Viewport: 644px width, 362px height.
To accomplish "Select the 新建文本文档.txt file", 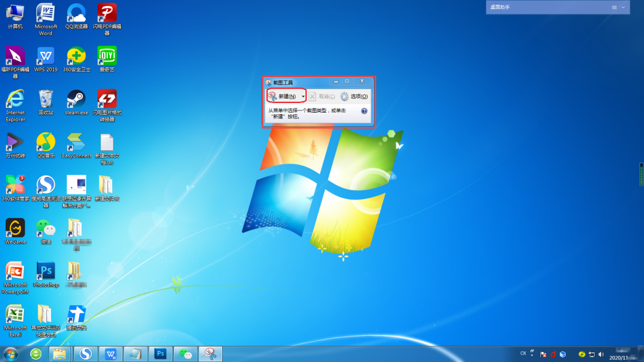I will pos(107,143).
